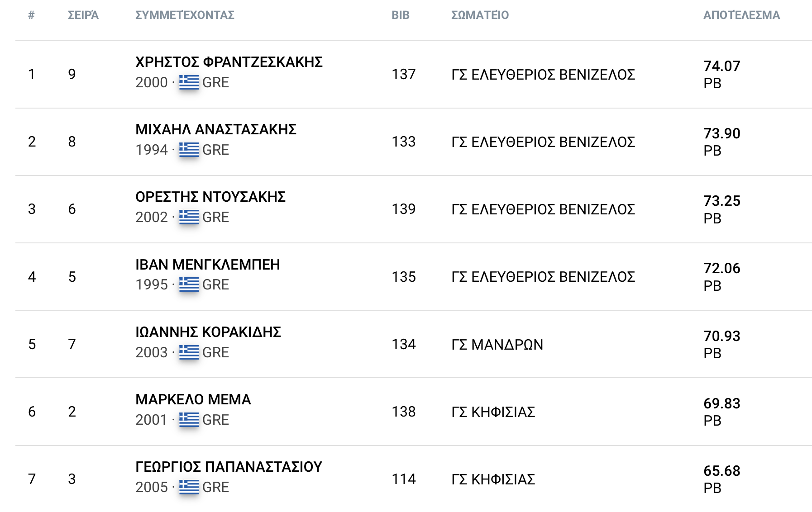Click Greek flag beside ΙΩΑΝΝΗΣ ΚΟΡΑΚΙΔΗΣ
The image size is (812, 512).
tap(189, 352)
